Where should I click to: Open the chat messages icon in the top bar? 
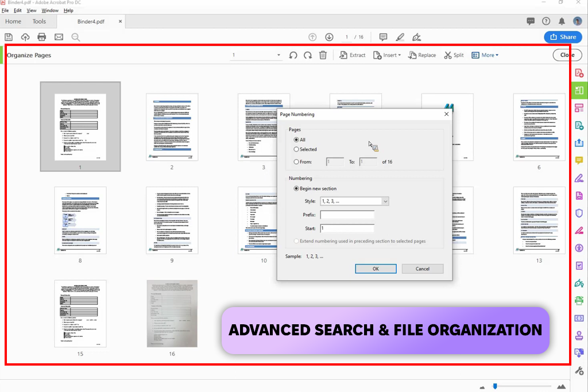pos(530,21)
